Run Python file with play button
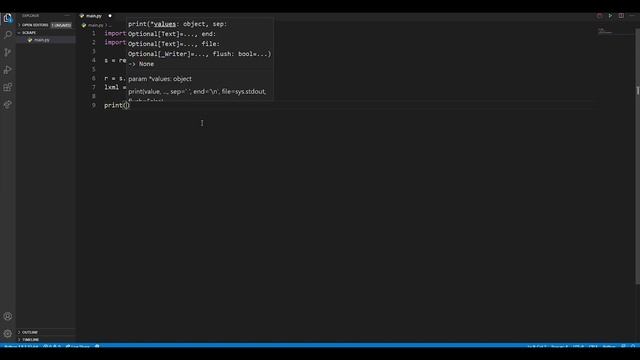640x360 pixels. click(x=610, y=16)
